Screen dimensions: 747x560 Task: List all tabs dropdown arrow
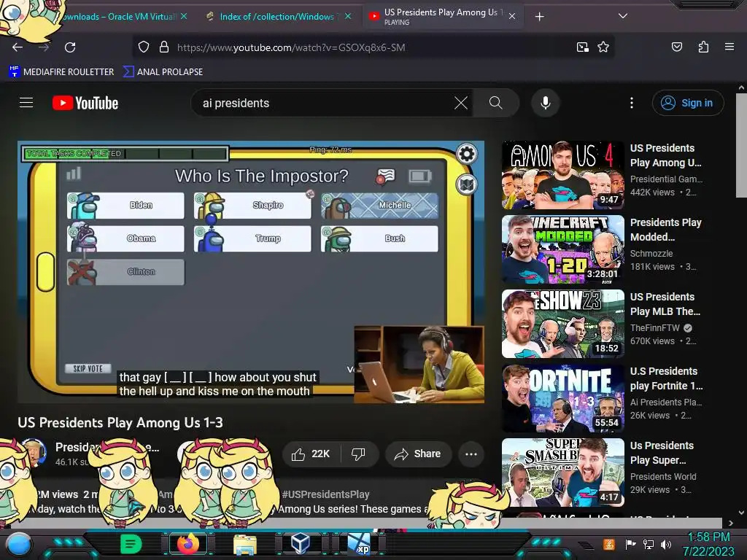pyautogui.click(x=623, y=16)
